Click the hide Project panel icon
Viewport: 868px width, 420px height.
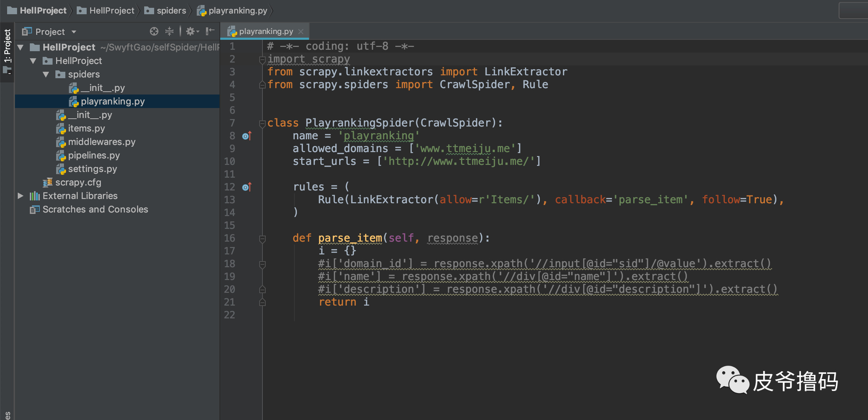210,32
